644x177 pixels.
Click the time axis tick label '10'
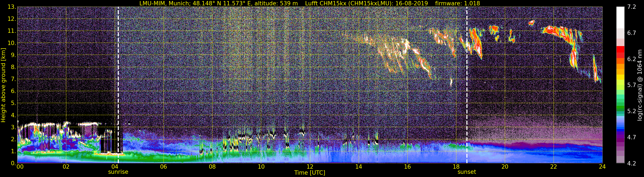click(x=261, y=167)
